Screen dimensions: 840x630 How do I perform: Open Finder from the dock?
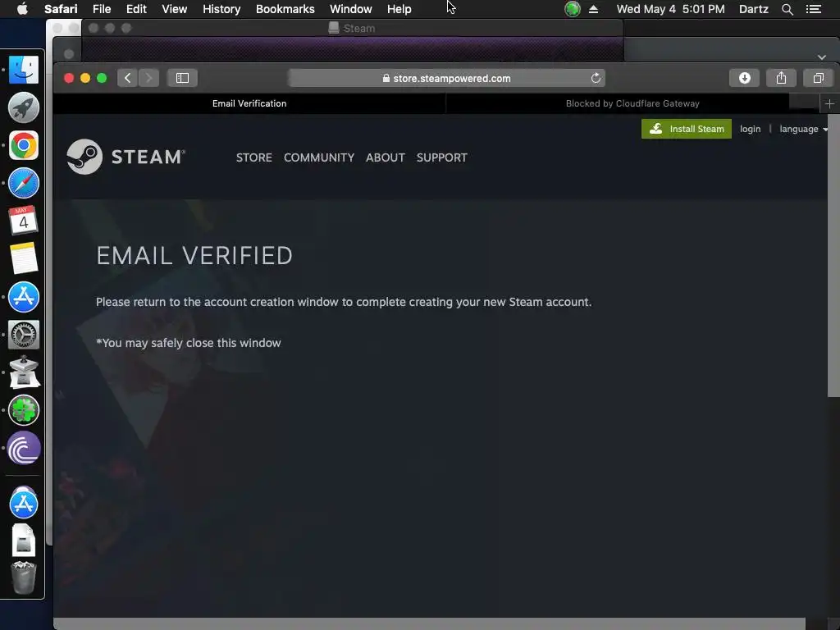(x=24, y=70)
